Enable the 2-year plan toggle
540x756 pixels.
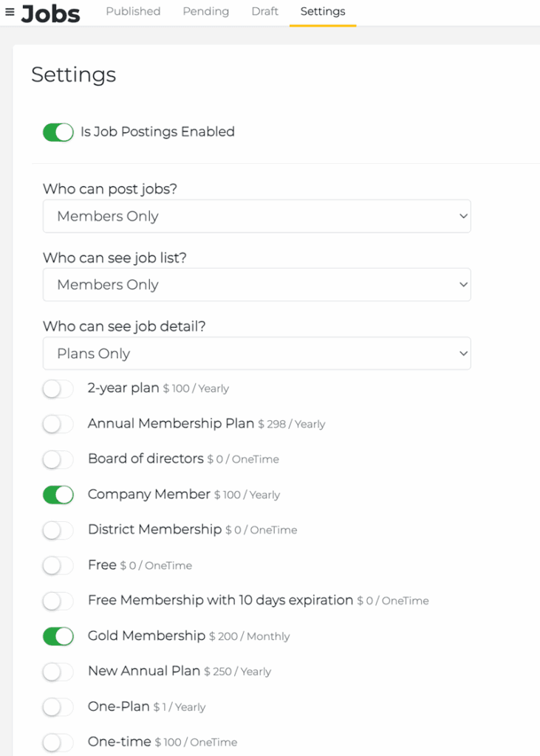[x=58, y=389]
